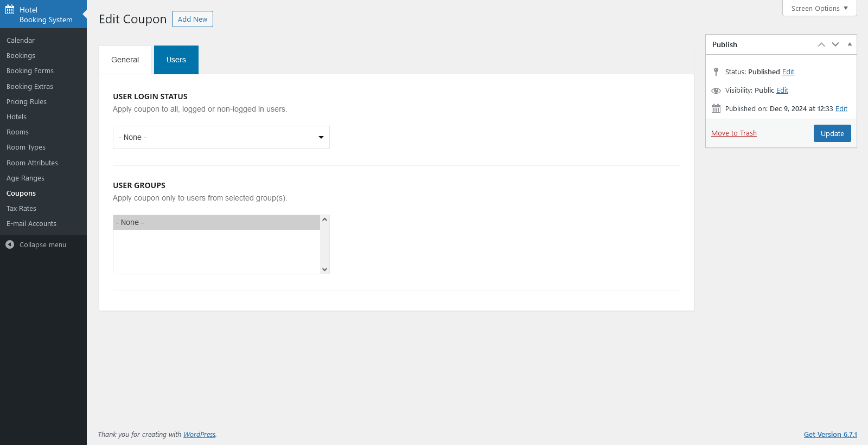
Task: Click the Update button
Action: click(832, 133)
